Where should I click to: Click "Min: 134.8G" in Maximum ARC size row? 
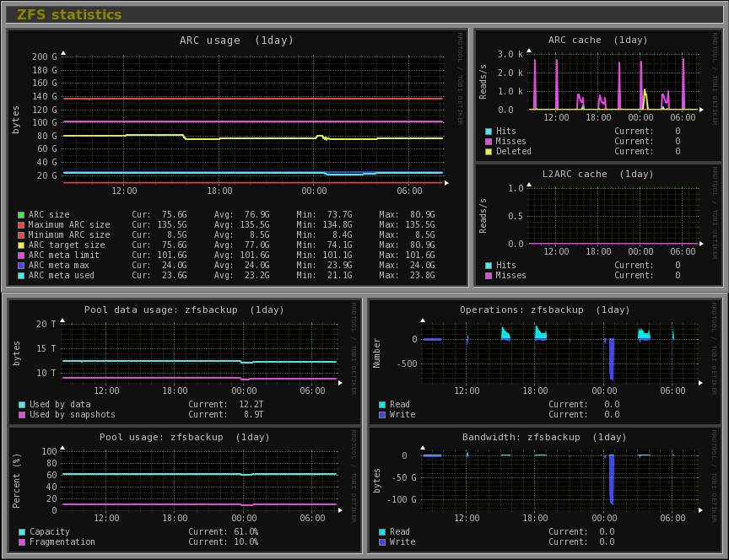(x=325, y=225)
